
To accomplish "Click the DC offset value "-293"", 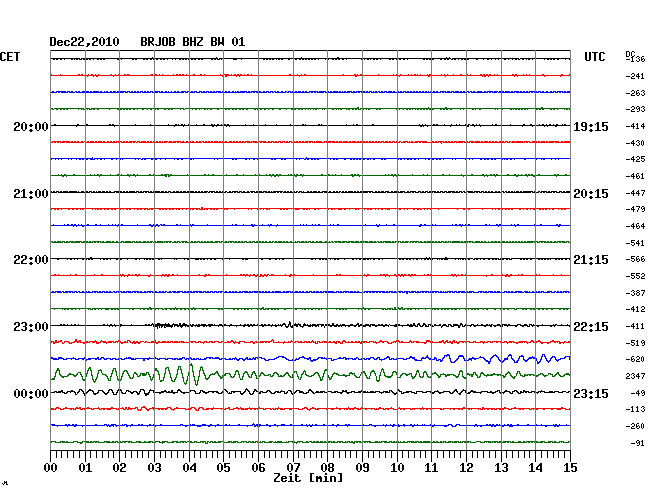I will tap(635, 109).
